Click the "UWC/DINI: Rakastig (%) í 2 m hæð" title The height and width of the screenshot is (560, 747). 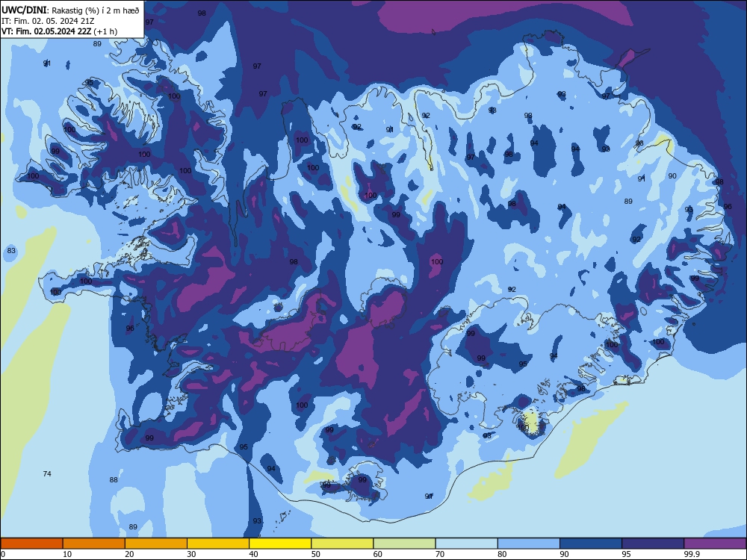[70, 10]
